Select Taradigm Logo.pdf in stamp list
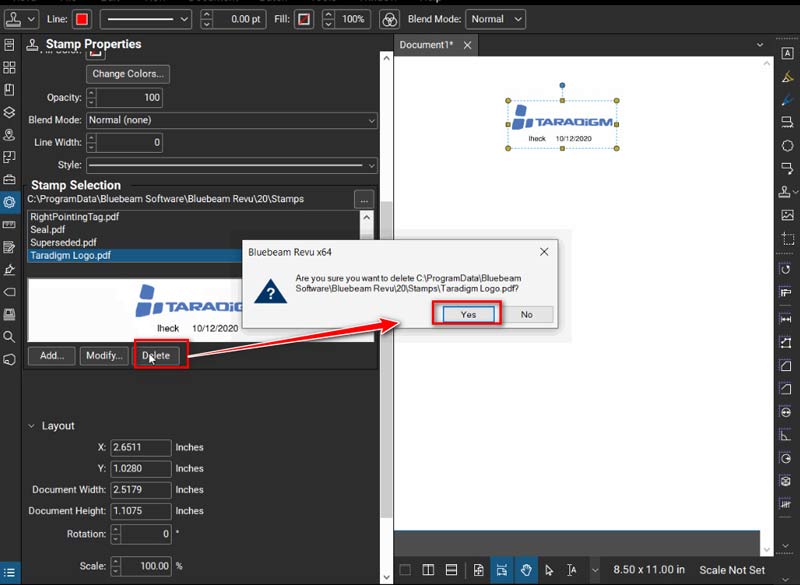 135,256
